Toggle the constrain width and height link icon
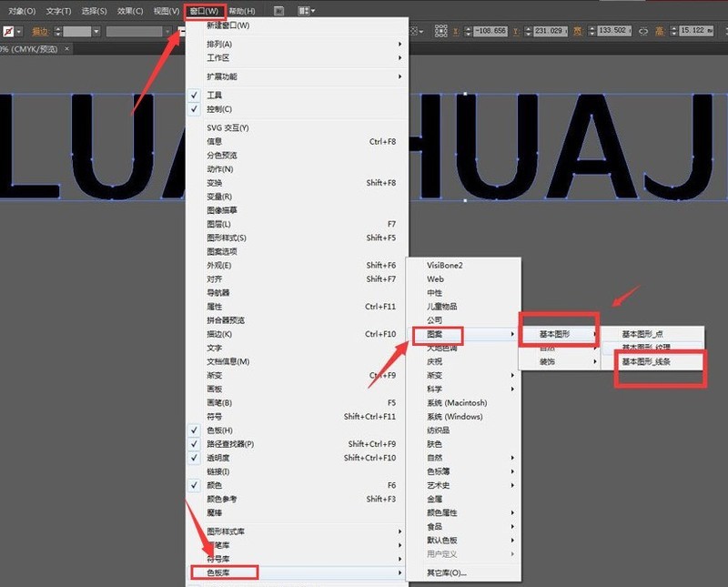 click(643, 32)
